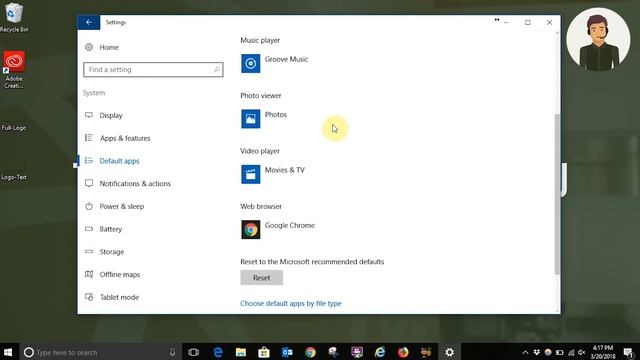The height and width of the screenshot is (360, 640).
Task: Select Default apps in the sidebar
Action: click(x=119, y=161)
